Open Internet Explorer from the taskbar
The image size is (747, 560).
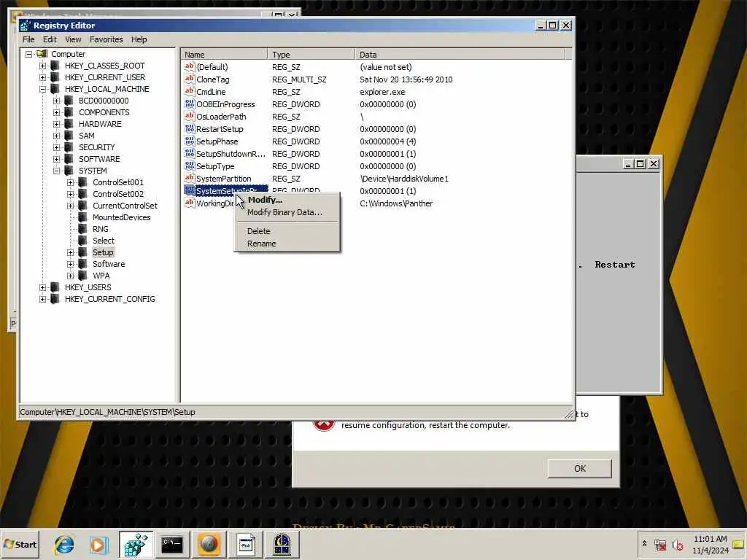point(64,544)
